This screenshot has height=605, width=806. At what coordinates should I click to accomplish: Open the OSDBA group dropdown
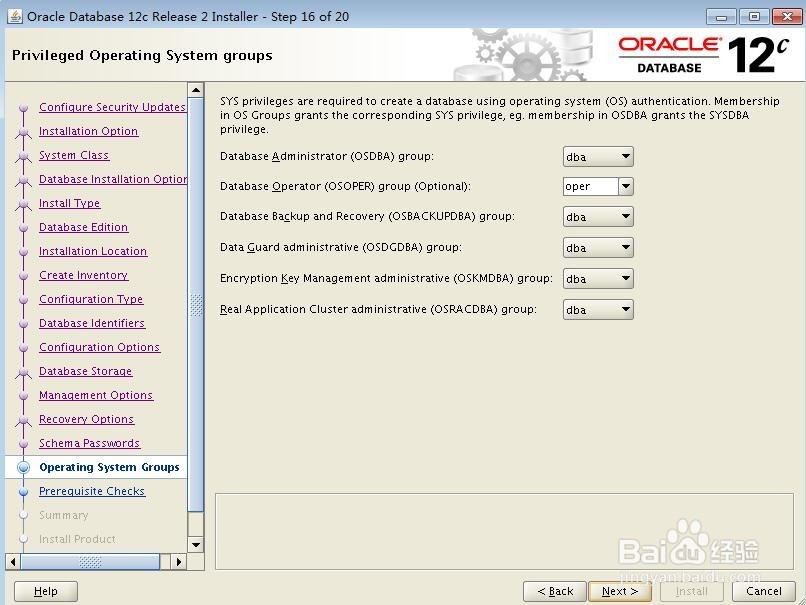(598, 157)
